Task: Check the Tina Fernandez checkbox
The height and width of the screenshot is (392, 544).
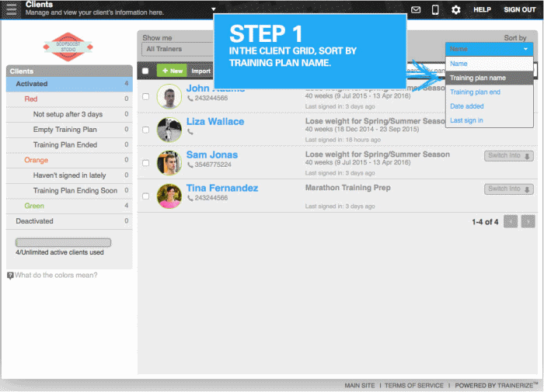Action: pyautogui.click(x=146, y=196)
